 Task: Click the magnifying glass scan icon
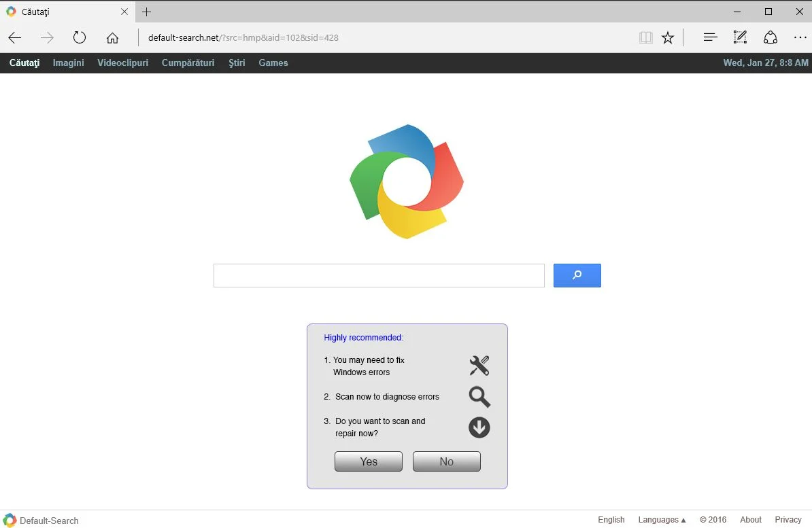pyautogui.click(x=479, y=397)
